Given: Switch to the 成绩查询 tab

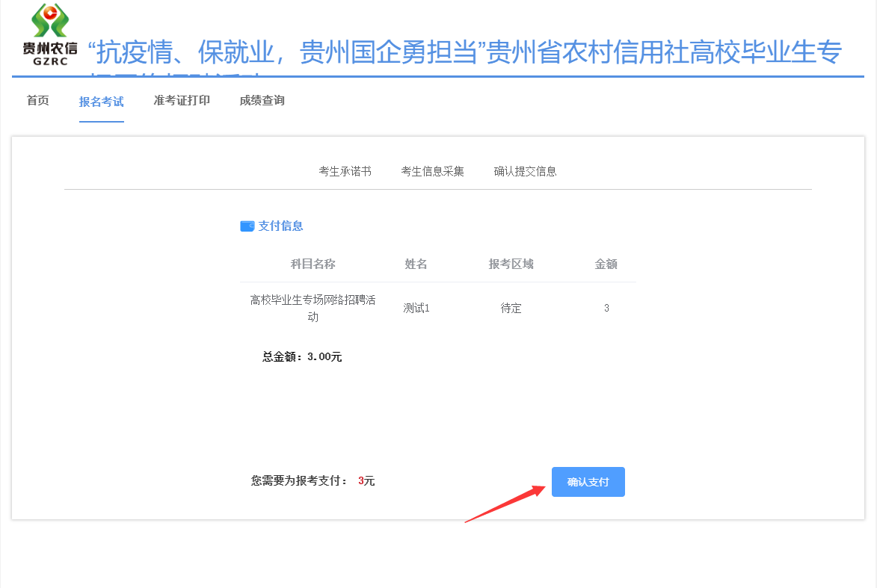Looking at the screenshot, I should point(262,101).
